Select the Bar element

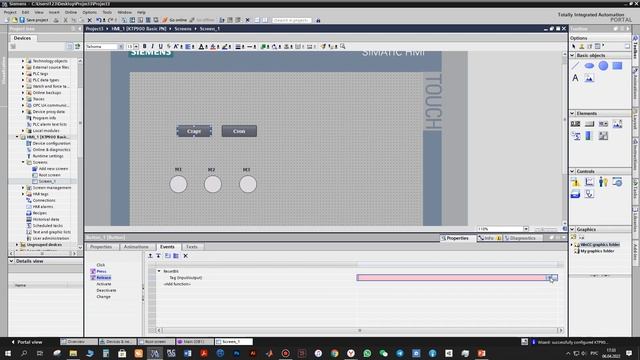pos(589,136)
